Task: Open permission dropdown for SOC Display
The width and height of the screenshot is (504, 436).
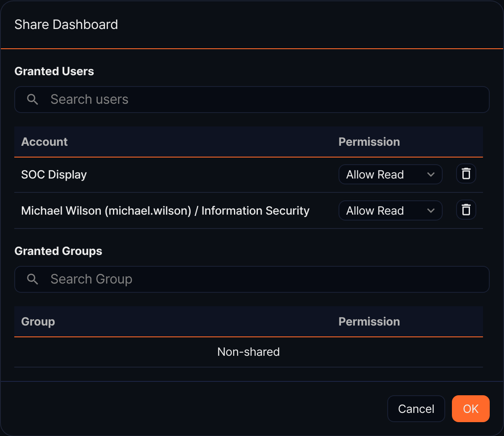Action: click(x=391, y=174)
